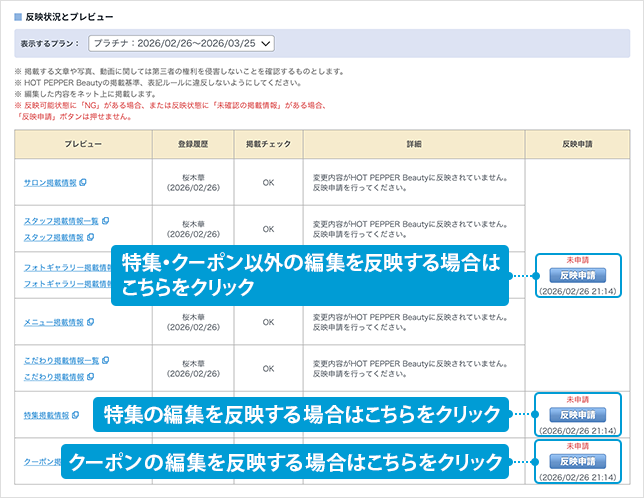Click the new-window icon beside サロン掲載情報
This screenshot has height=498, width=644.
coord(83,182)
